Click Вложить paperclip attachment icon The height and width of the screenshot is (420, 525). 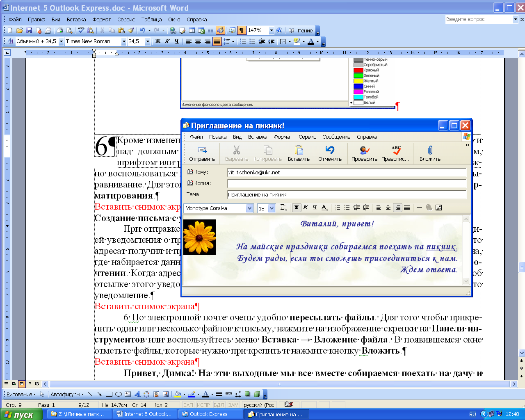coord(430,153)
